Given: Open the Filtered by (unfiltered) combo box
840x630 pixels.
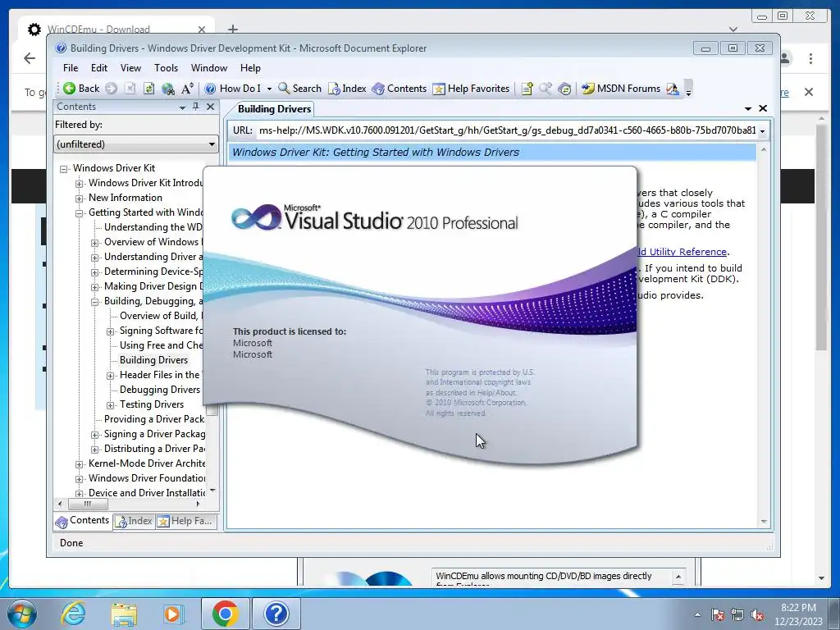Looking at the screenshot, I should (x=136, y=144).
